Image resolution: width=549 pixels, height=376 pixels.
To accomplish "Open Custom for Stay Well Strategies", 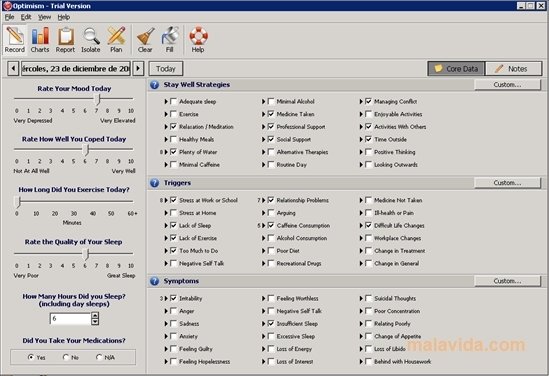I will pos(507,85).
